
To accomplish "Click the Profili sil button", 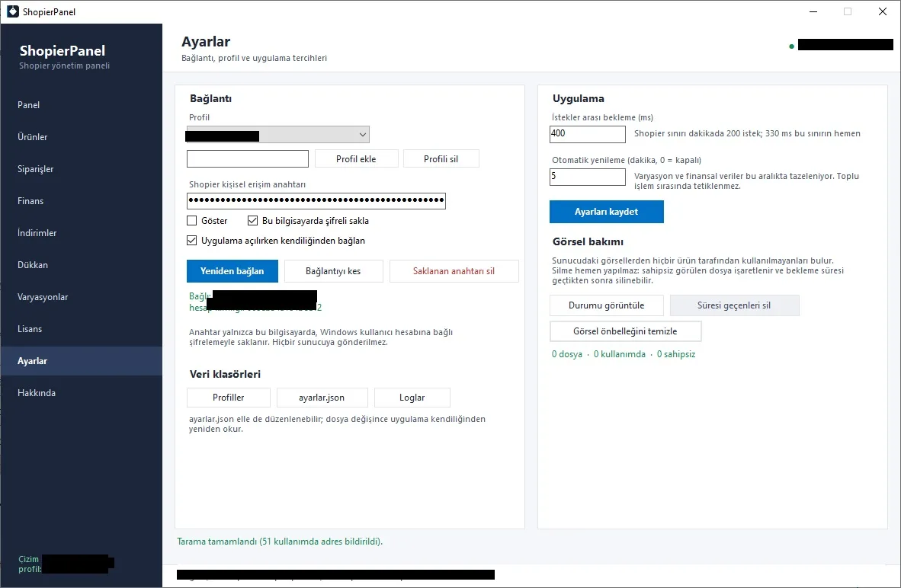I will point(441,159).
